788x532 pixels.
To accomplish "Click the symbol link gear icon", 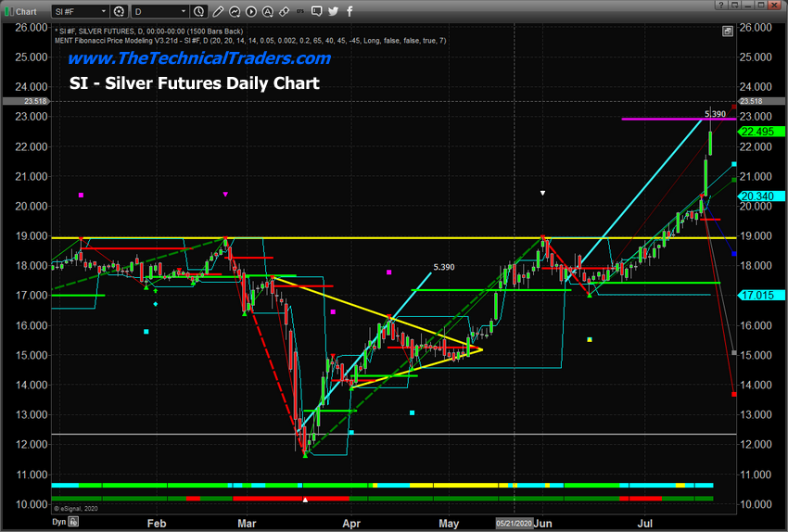I will pyautogui.click(x=120, y=11).
